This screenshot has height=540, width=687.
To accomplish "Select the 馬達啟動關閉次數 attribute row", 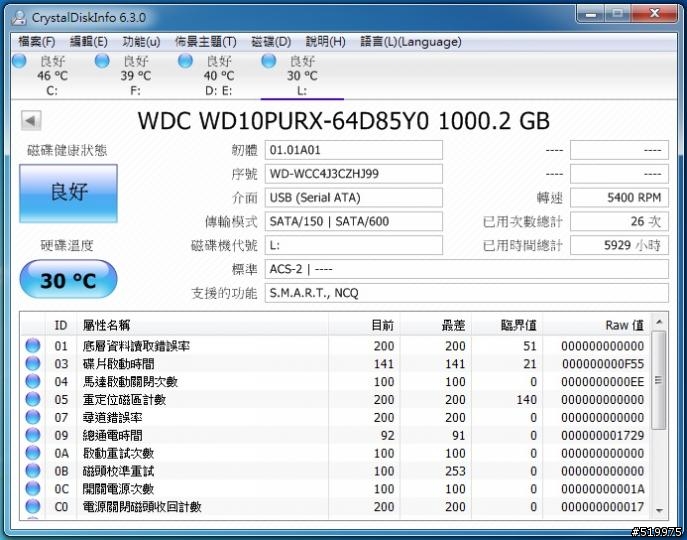I will point(336,381).
